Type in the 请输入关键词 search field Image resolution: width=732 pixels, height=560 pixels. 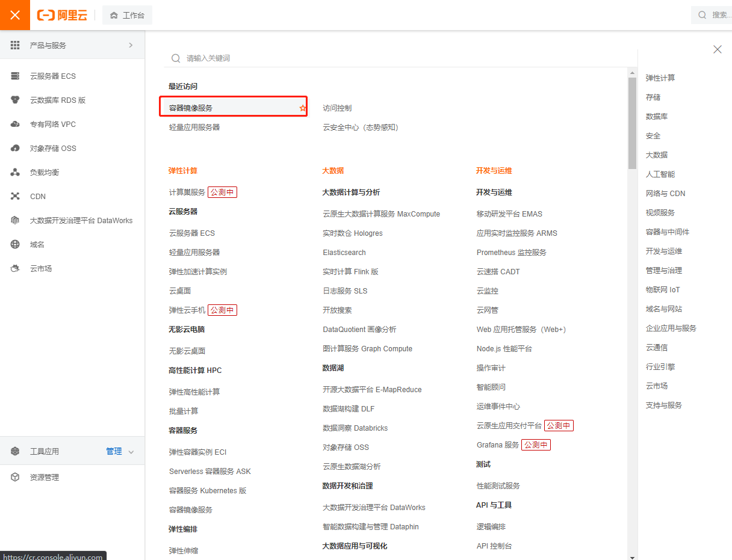click(x=400, y=58)
